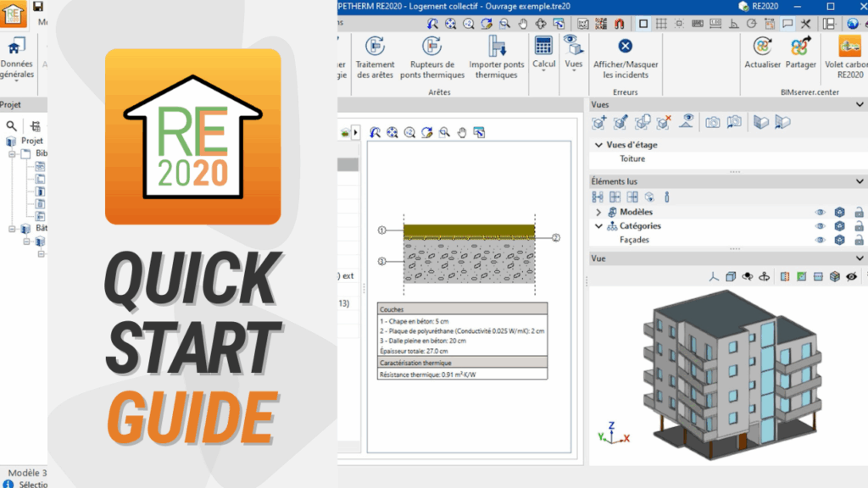
Task: Toggle the lock icon for Catégories
Action: click(x=859, y=226)
